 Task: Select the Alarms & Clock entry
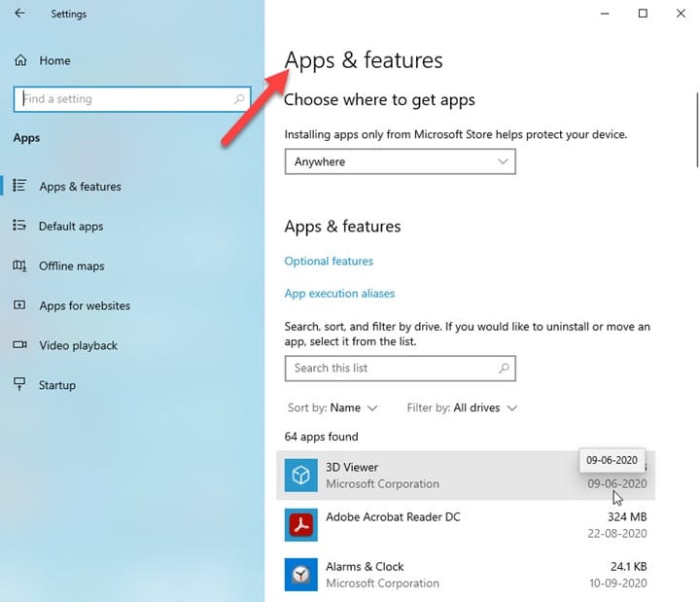[466, 575]
